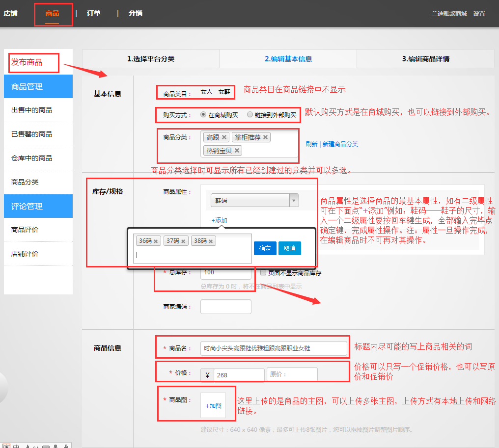Remove the 掌柜推荐 category tag
The image size is (499, 448).
tap(266, 137)
